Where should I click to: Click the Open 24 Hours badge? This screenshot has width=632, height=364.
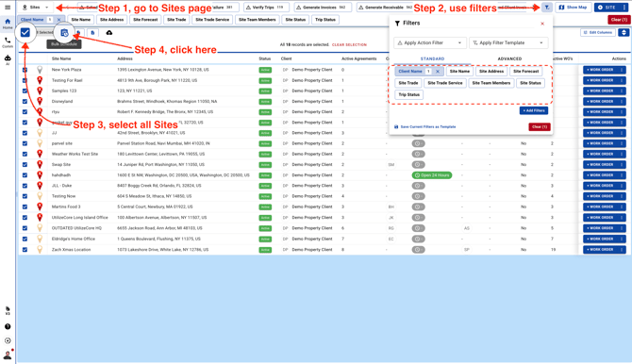(432, 175)
